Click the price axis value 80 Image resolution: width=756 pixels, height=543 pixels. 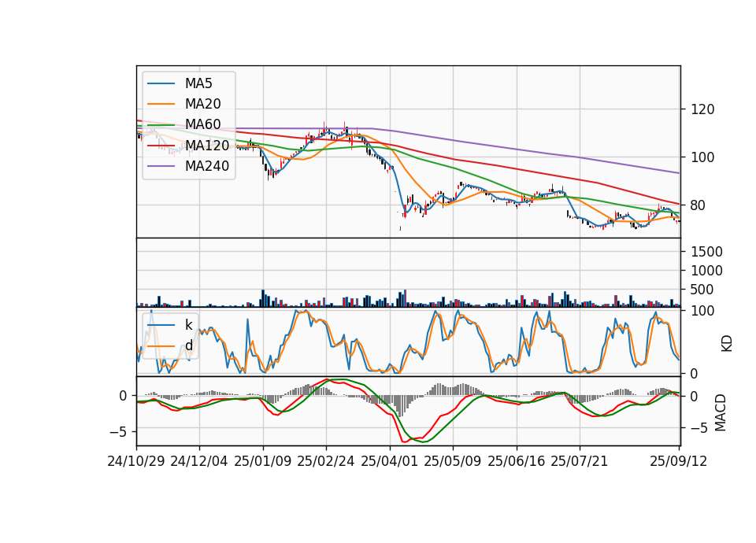click(699, 205)
